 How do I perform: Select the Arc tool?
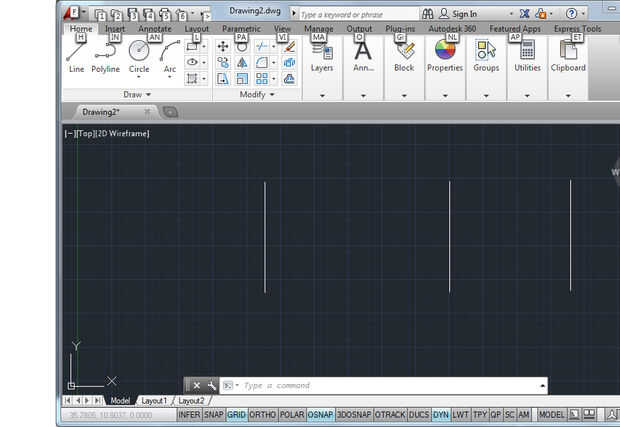point(170,59)
